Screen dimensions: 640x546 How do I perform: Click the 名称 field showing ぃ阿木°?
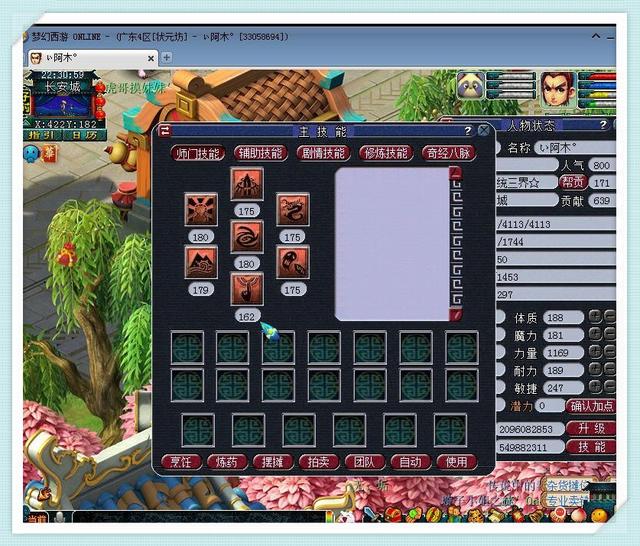point(576,147)
